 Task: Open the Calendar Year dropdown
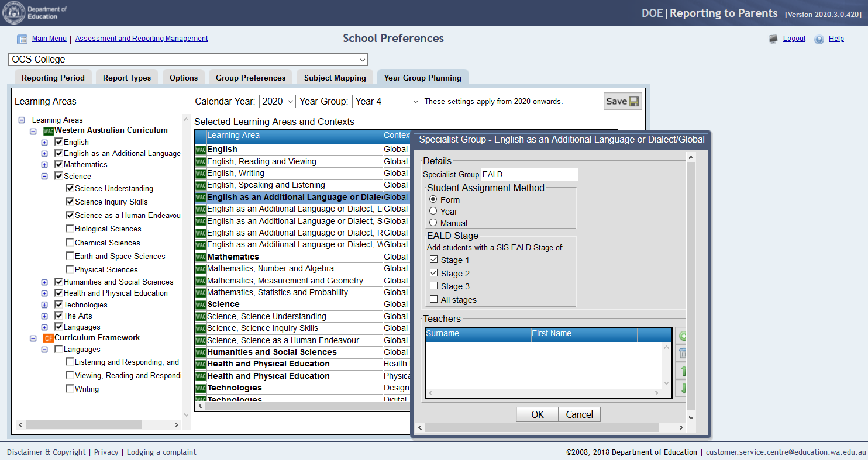[x=277, y=101]
